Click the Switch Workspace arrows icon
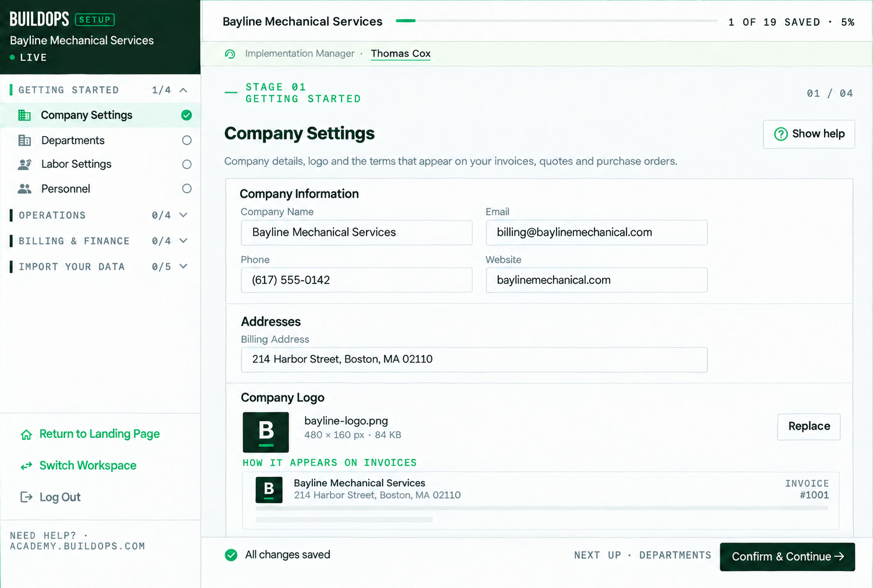873x588 pixels. (26, 466)
